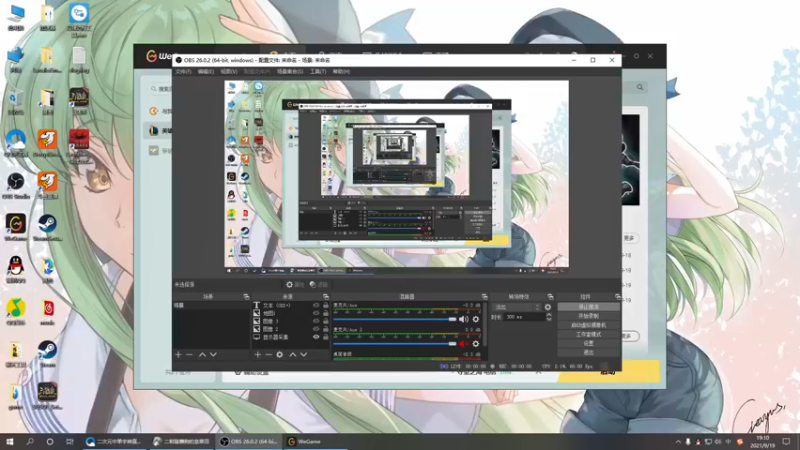Open the View menu in OBS

click(229, 71)
